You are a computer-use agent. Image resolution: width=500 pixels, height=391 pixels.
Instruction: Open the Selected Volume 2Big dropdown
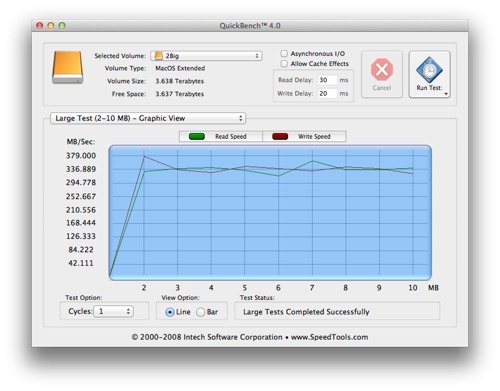[x=206, y=56]
